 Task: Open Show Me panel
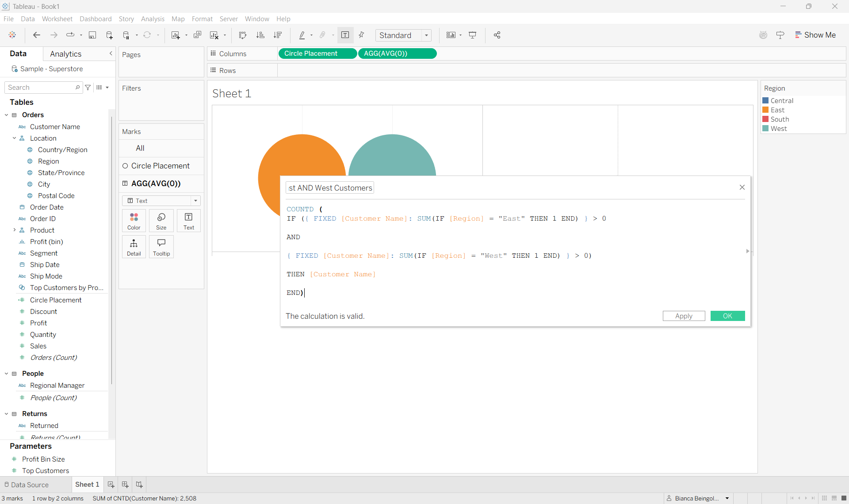tap(815, 35)
